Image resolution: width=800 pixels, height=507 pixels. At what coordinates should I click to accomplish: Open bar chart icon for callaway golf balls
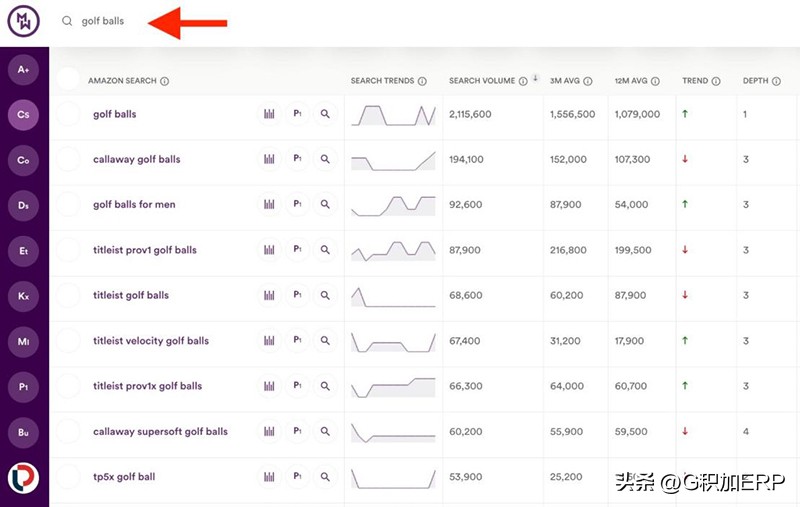click(x=269, y=159)
